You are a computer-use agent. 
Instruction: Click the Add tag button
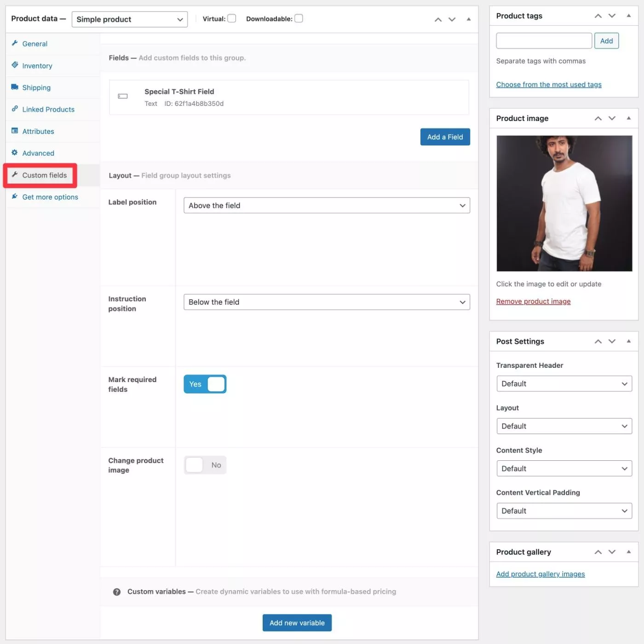(606, 41)
